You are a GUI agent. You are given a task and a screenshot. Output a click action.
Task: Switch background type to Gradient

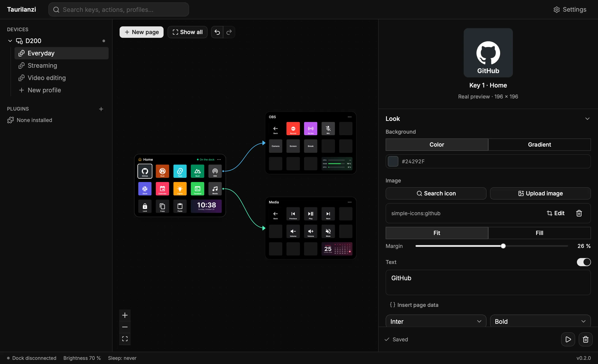[x=539, y=145]
